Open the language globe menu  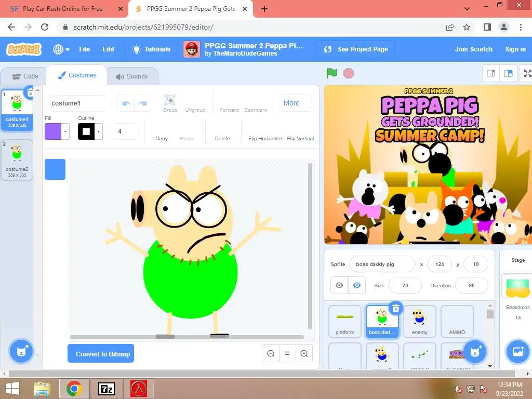pyautogui.click(x=61, y=49)
